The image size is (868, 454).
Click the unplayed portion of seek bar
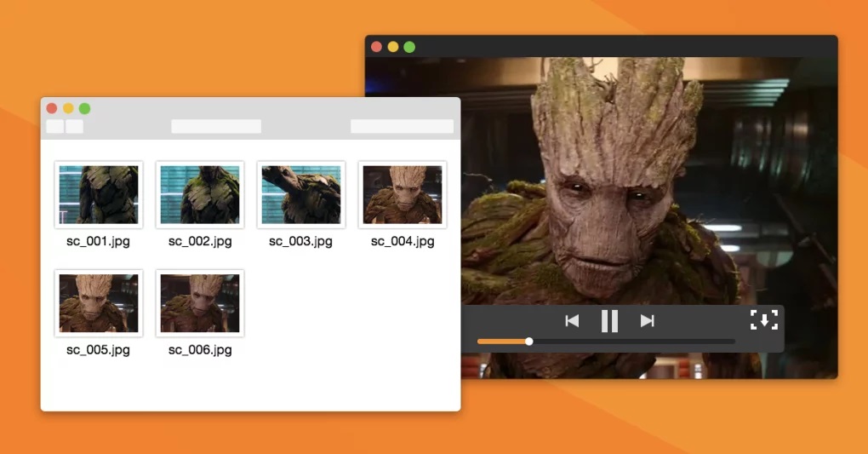(x=634, y=342)
